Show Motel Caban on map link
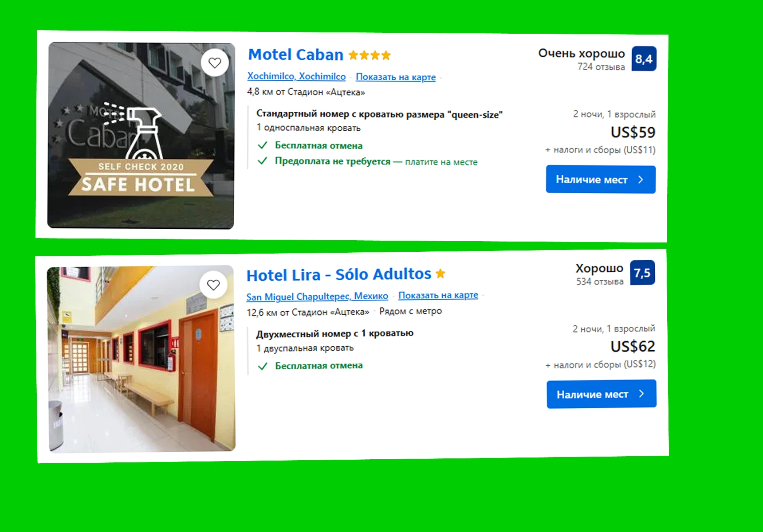The image size is (763, 532). 396,77
